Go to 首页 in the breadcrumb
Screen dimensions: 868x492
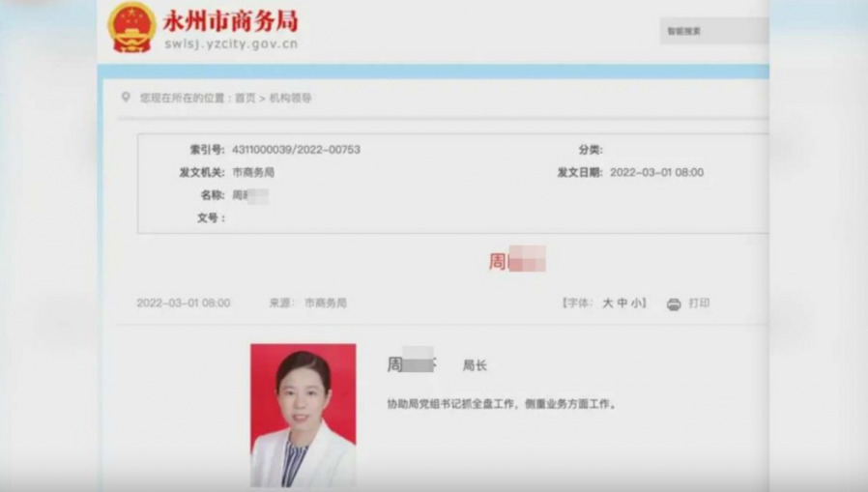tap(246, 98)
